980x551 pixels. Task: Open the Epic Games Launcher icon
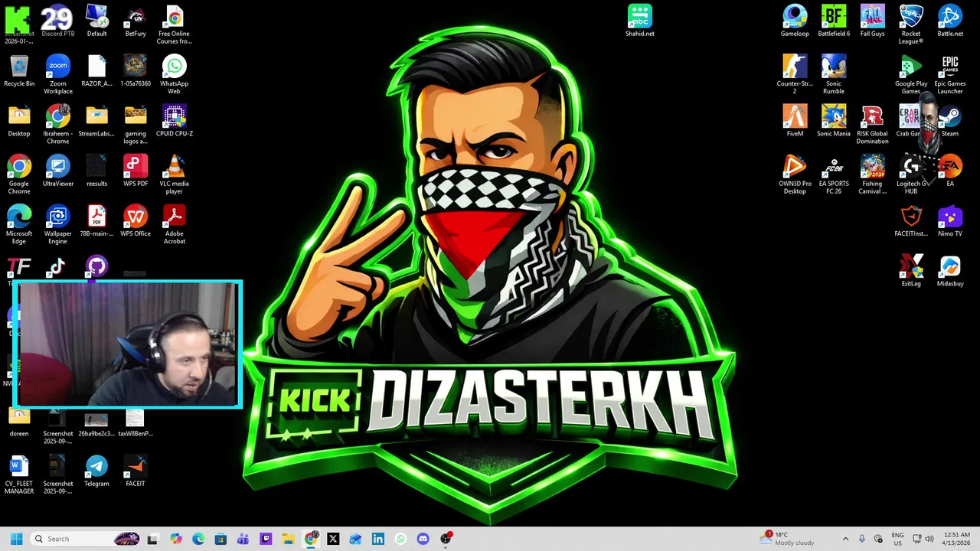950,74
